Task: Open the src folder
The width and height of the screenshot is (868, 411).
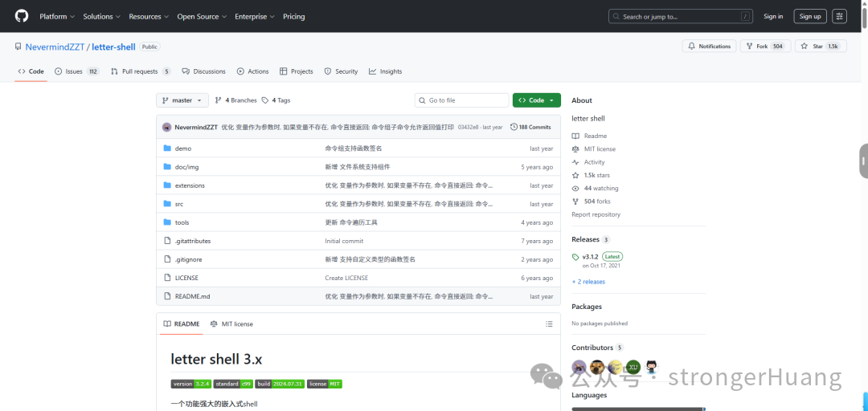Action: click(x=178, y=204)
